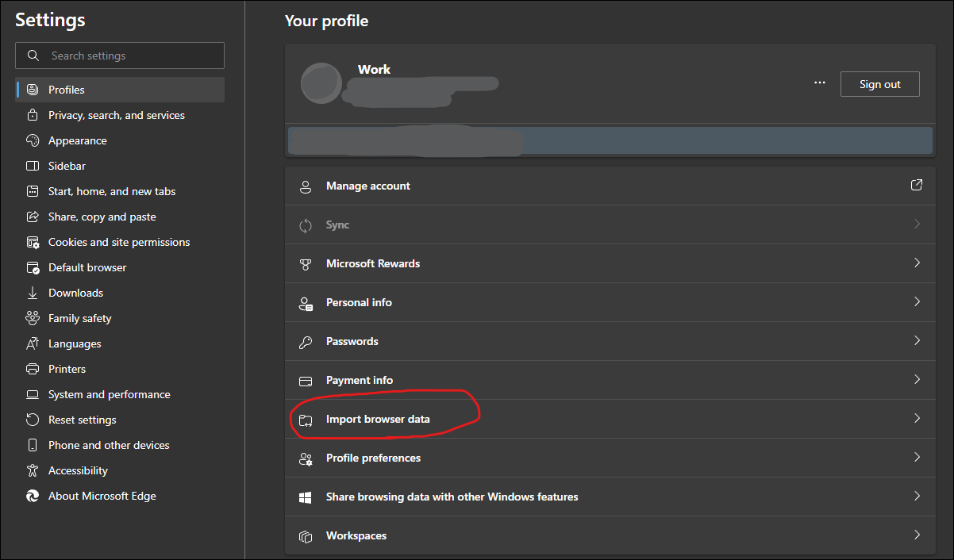Click the Start, home, and new tabs icon
Image resolution: width=954 pixels, height=560 pixels.
tap(33, 191)
